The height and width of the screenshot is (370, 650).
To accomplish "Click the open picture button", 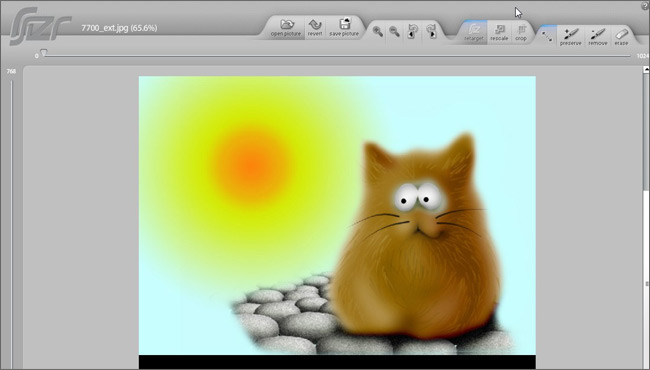I will [286, 28].
